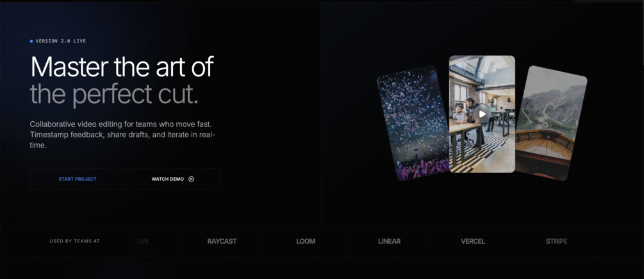Click the gray text "the perfect cut."

tap(114, 94)
